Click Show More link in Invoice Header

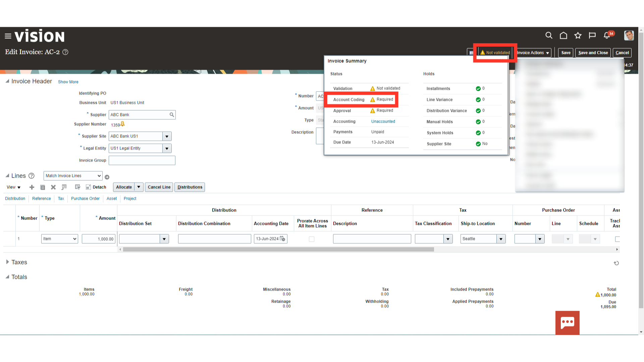point(68,82)
